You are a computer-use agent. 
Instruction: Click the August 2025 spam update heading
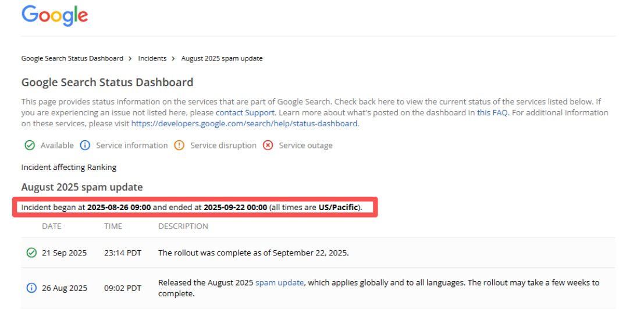click(x=82, y=187)
